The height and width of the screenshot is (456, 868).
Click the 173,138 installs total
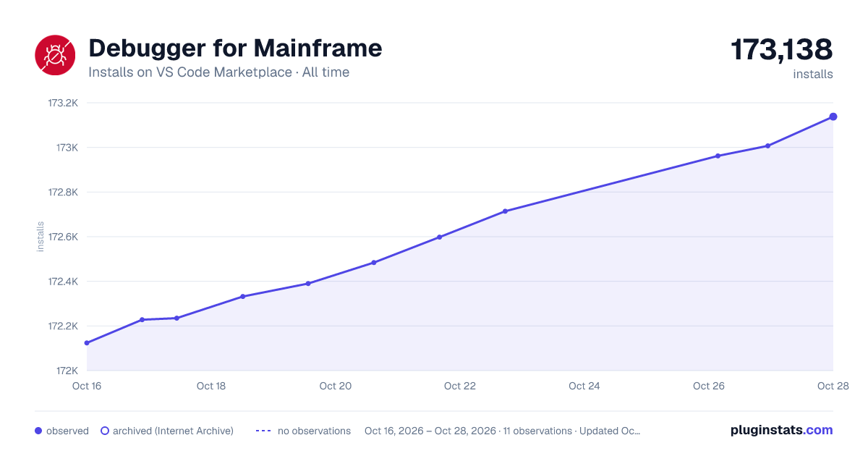tap(782, 50)
